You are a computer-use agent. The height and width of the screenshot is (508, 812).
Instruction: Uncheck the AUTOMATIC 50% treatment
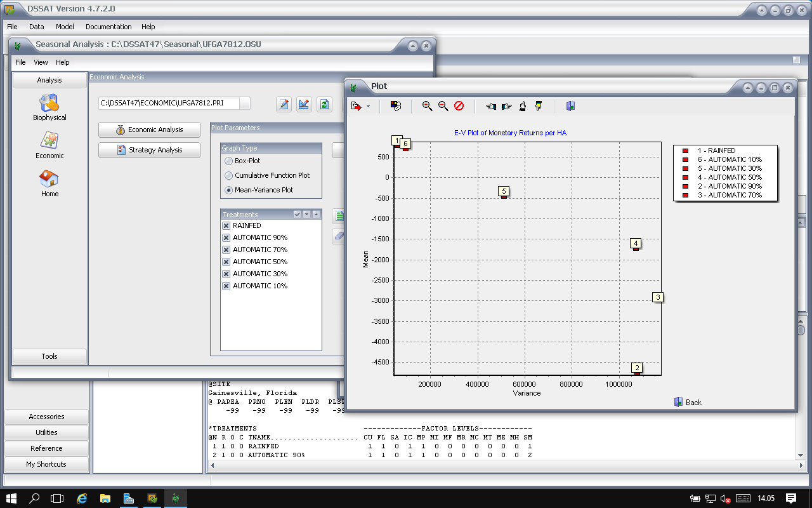(x=226, y=262)
